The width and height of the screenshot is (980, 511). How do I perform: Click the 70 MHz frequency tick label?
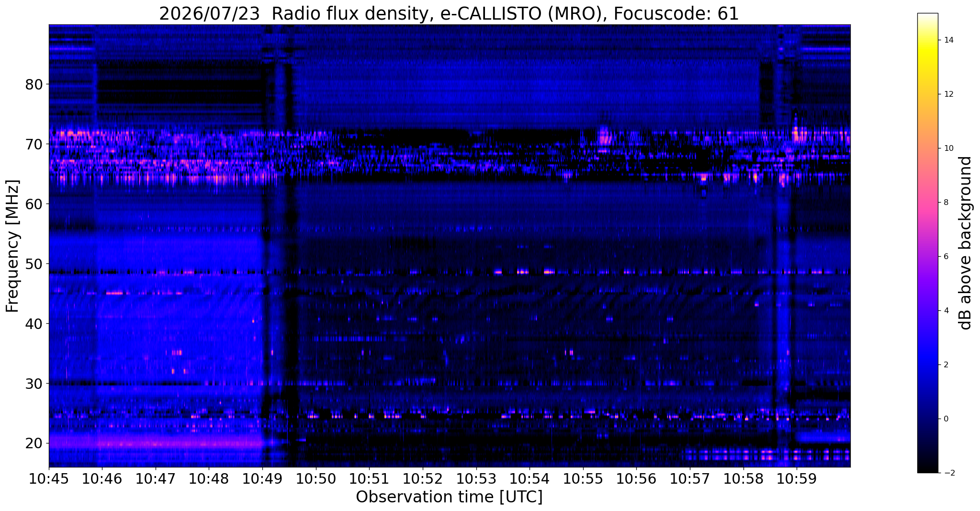click(34, 144)
